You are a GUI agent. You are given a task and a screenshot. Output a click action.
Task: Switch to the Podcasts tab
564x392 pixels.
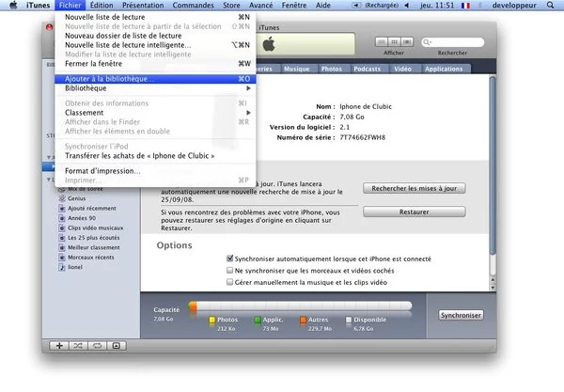click(367, 69)
